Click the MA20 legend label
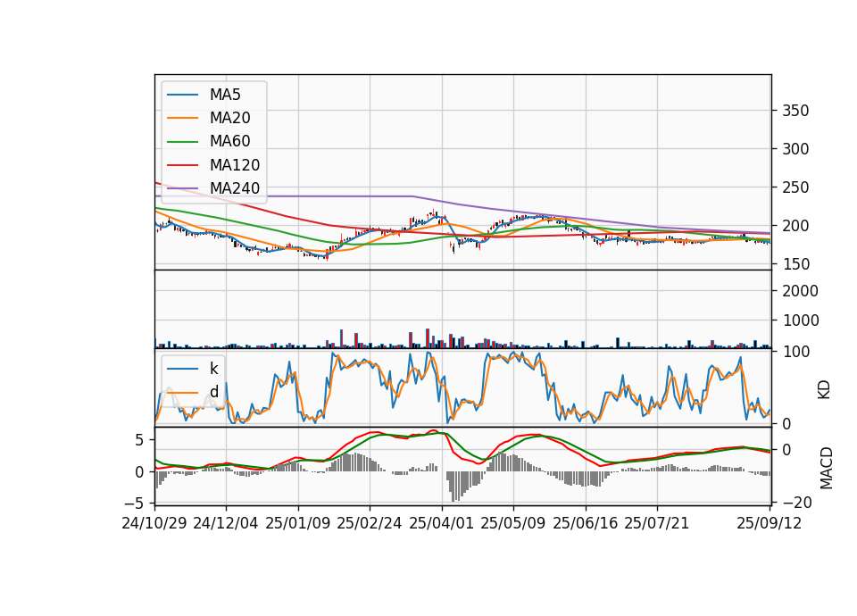This screenshot has height=616, width=857. tap(229, 118)
